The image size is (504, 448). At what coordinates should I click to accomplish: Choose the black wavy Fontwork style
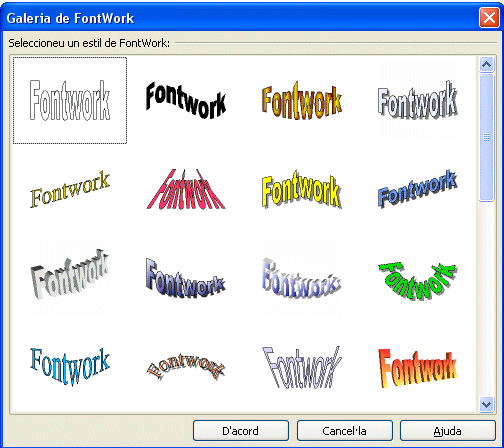coord(186,100)
